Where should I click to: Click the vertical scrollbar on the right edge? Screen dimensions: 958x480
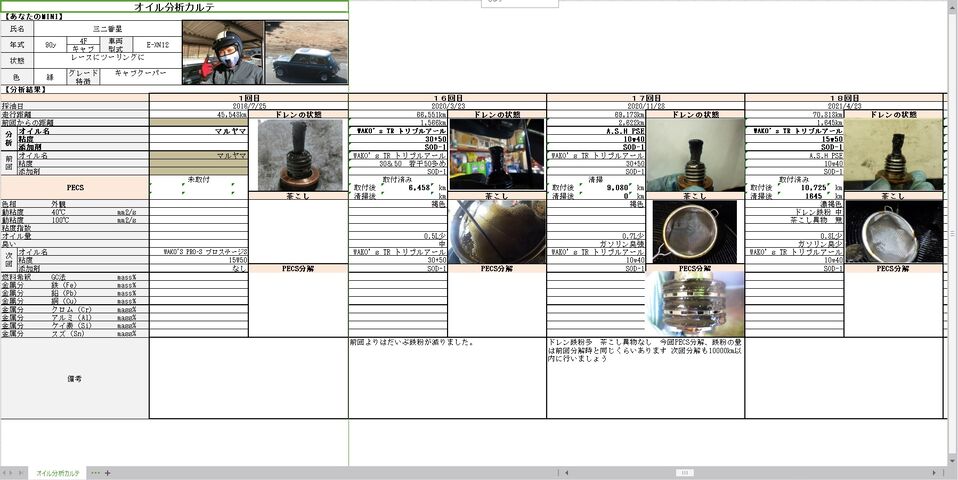click(953, 232)
